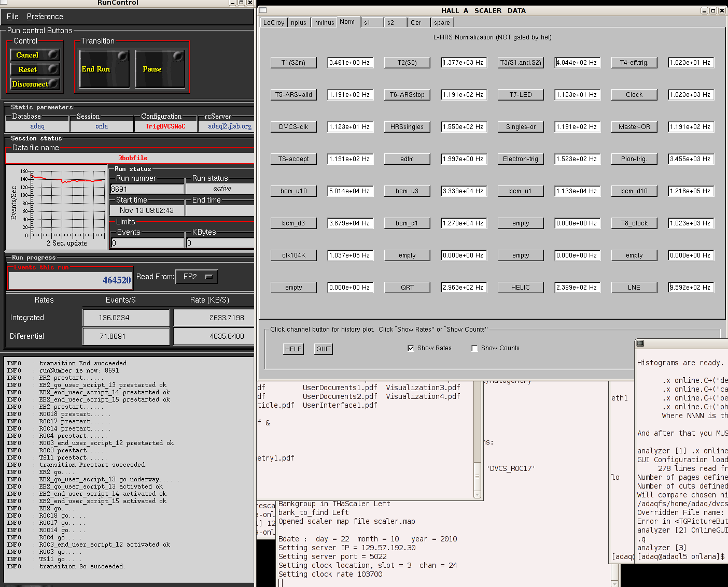Click the Events limit input field
This screenshot has width=728, height=587.
[x=147, y=243]
